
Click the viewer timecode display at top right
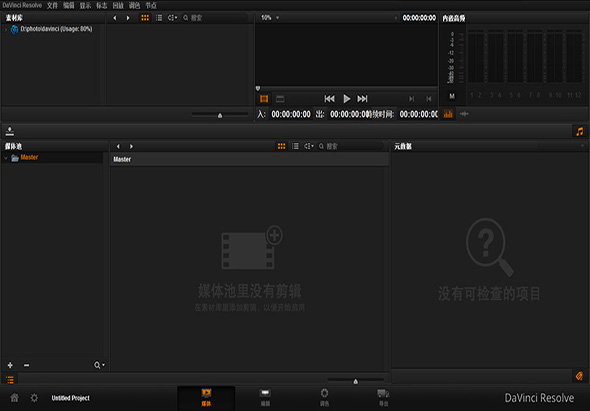coord(419,18)
